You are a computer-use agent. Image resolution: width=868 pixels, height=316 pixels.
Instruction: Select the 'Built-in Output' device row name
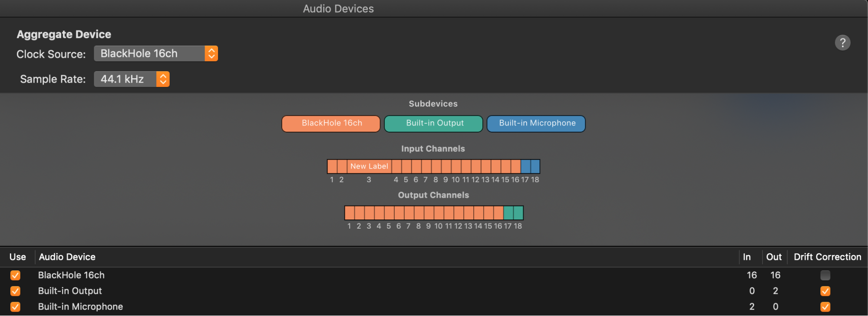[x=70, y=291]
